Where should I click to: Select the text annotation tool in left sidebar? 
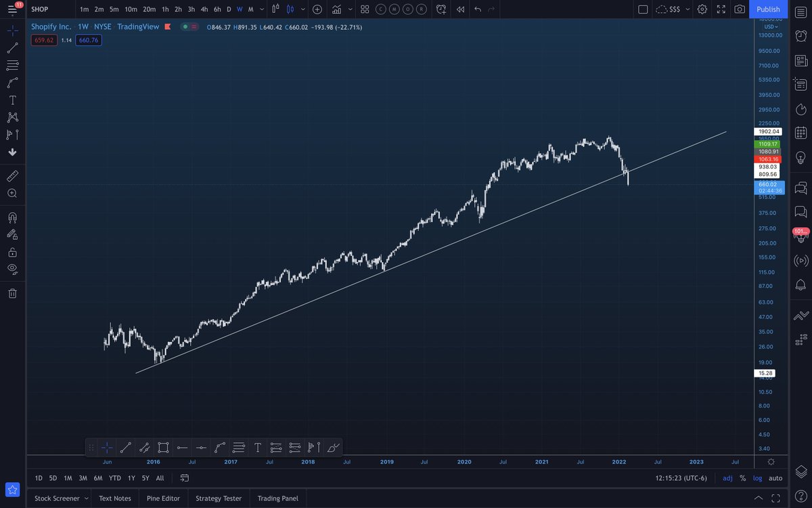(12, 100)
